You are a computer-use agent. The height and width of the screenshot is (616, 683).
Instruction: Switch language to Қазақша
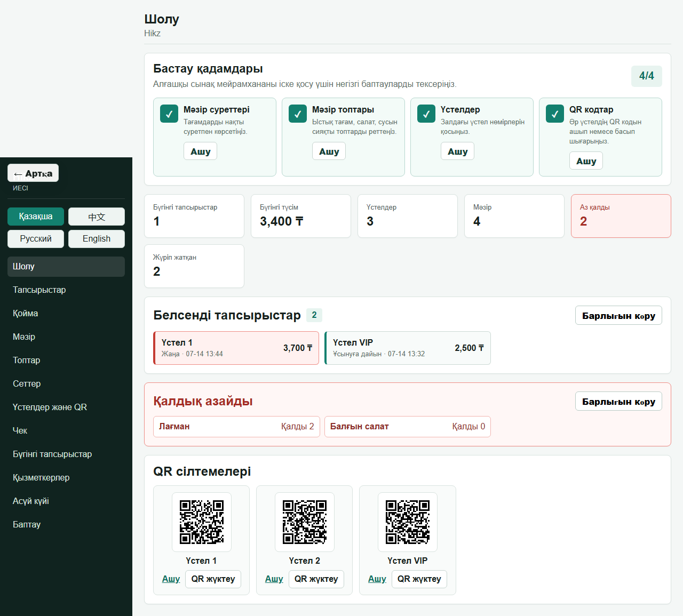tap(36, 217)
